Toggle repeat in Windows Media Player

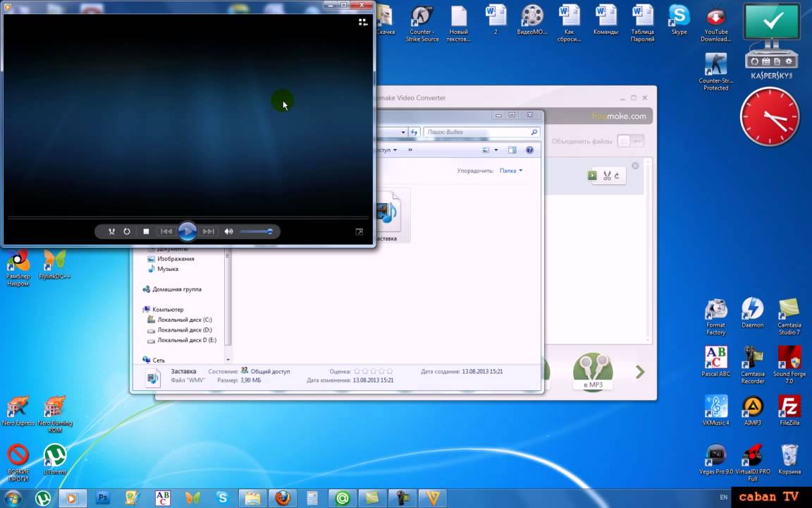127,231
